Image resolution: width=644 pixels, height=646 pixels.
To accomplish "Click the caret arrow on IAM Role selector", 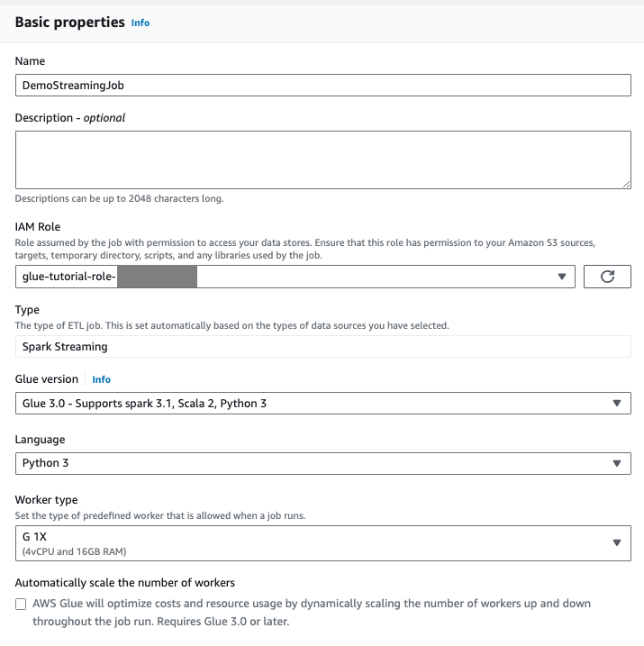I will (562, 277).
